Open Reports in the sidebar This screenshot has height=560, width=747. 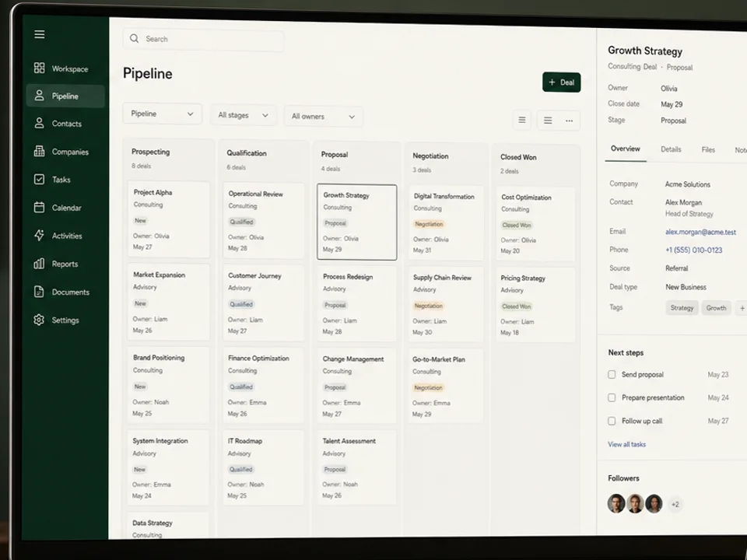coord(65,264)
